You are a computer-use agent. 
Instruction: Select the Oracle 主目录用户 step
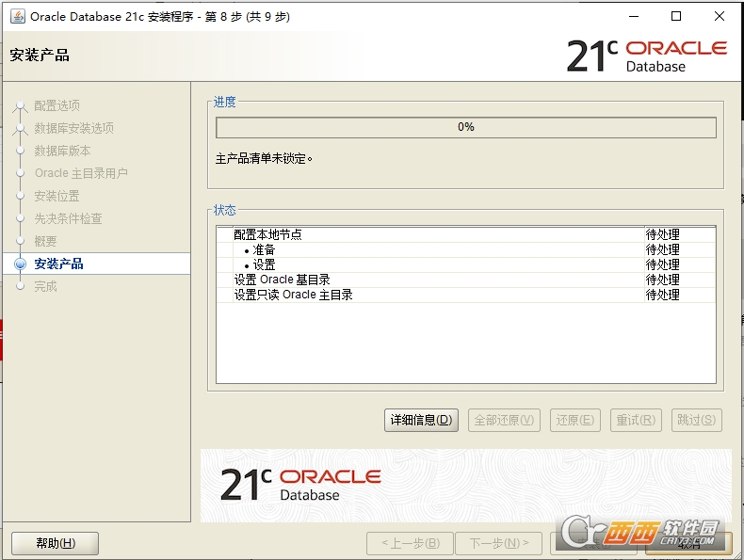(81, 173)
